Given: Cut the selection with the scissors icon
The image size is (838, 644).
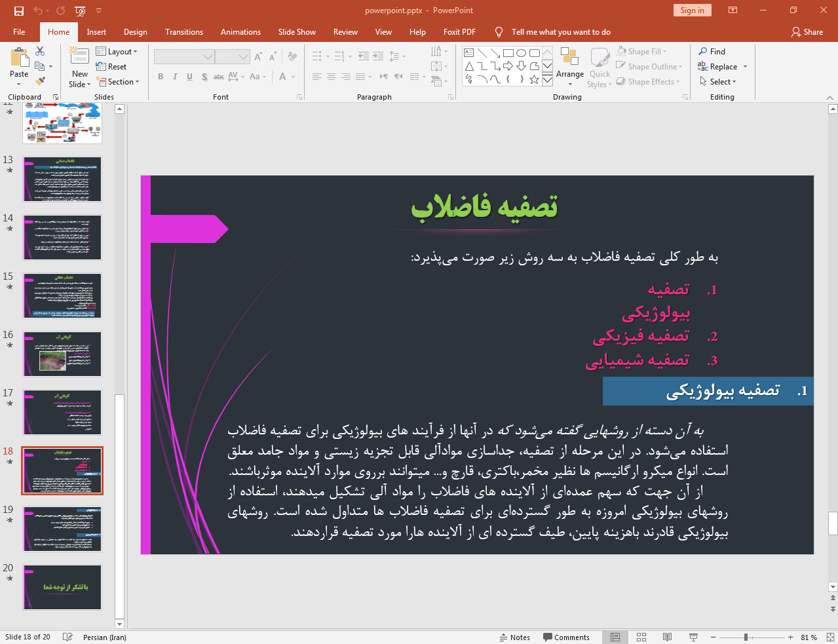Looking at the screenshot, I should point(40,51).
